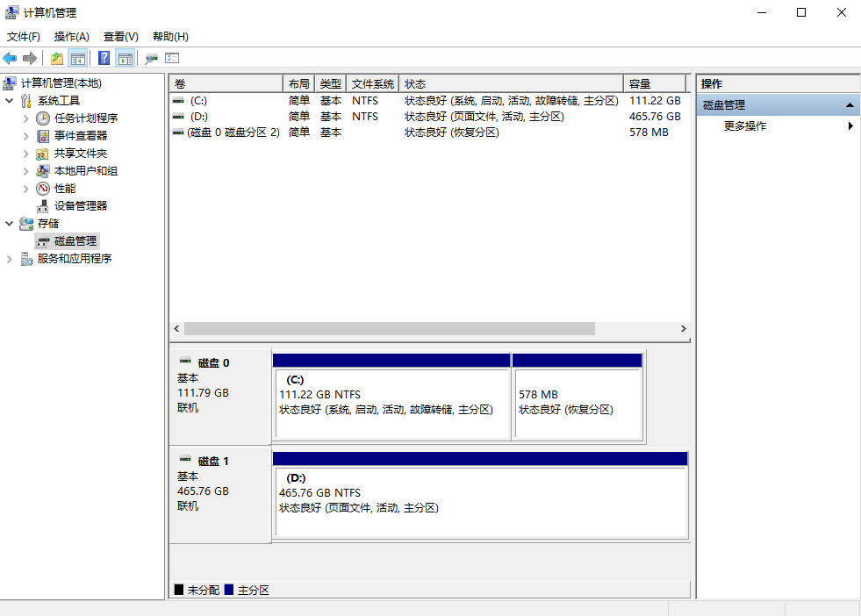This screenshot has height=616, width=861.
Task: Open the 操作(A) menu
Action: click(x=71, y=36)
